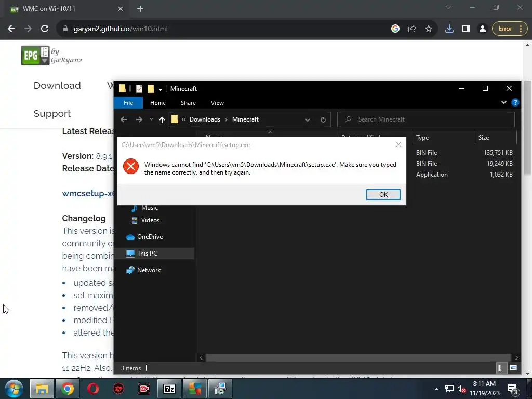The image size is (532, 399).
Task: Expand the Explorer ribbon chevron
Action: click(504, 102)
